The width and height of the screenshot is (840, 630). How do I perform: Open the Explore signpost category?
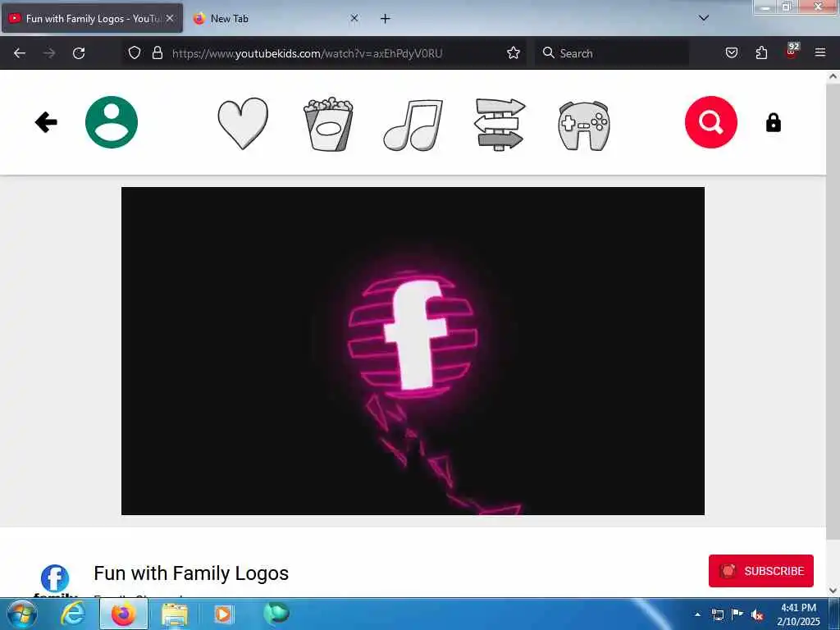(500, 125)
